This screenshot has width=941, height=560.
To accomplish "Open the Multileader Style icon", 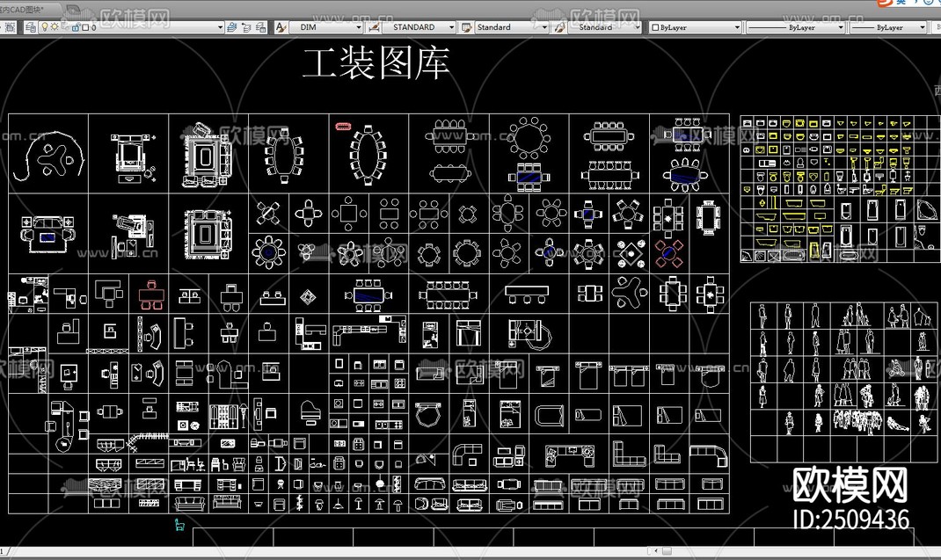I will pyautogui.click(x=558, y=27).
